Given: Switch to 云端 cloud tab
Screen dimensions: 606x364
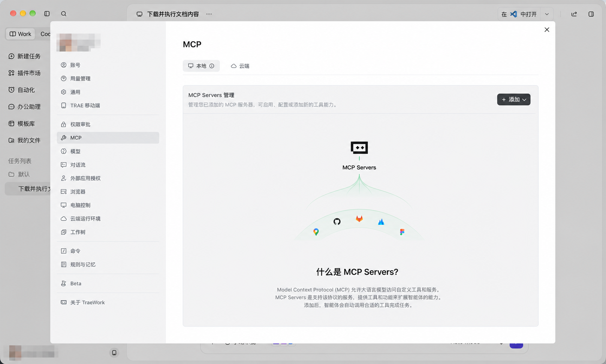Looking at the screenshot, I should tap(240, 66).
